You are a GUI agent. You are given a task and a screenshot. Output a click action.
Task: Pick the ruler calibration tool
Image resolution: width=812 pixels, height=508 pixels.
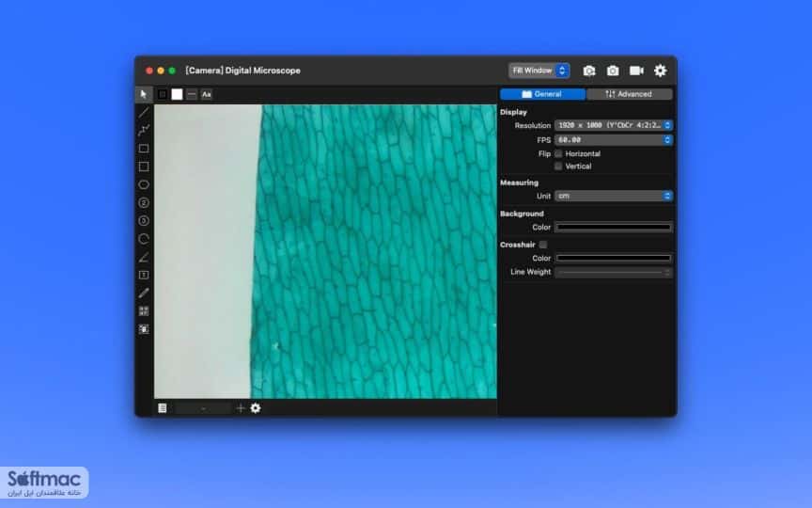tap(144, 293)
